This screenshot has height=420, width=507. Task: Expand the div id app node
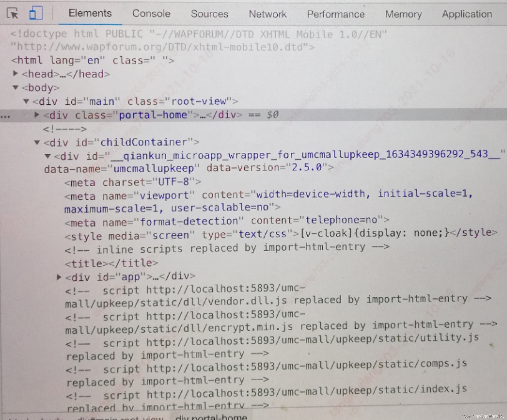[59, 277]
